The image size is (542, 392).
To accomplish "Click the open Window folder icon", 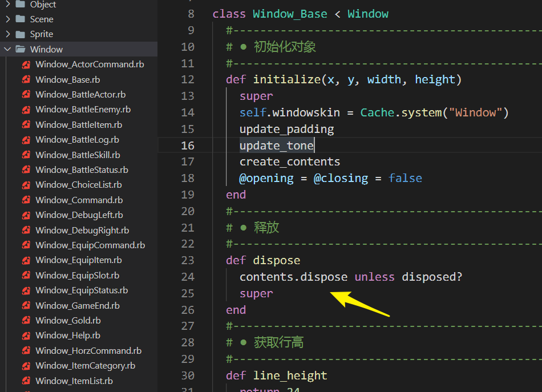I will 21,49.
